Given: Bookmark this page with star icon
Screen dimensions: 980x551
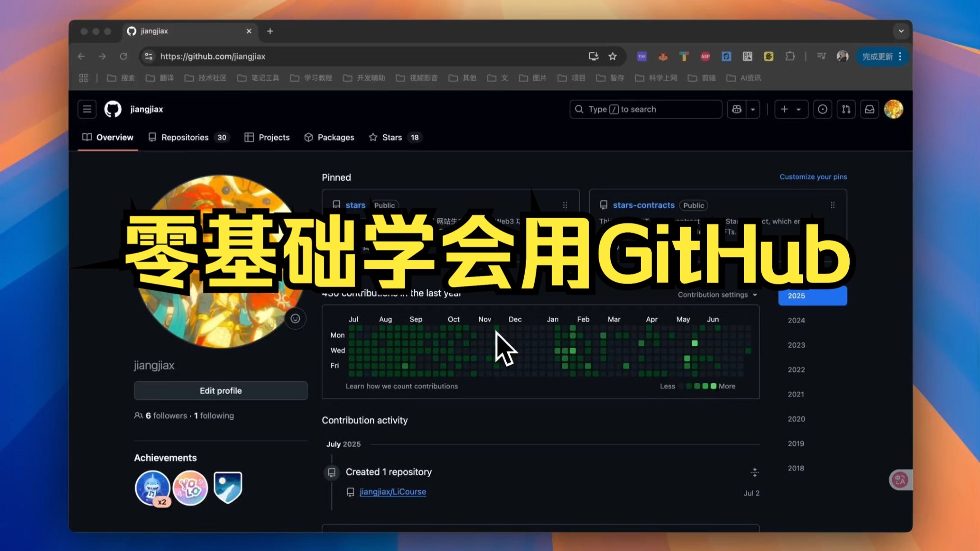Looking at the screenshot, I should pos(612,56).
